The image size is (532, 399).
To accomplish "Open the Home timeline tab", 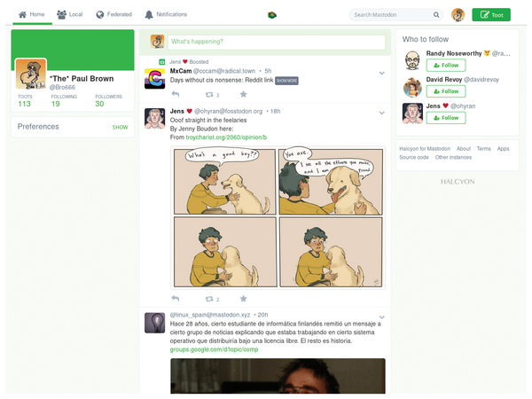I will (32, 14).
